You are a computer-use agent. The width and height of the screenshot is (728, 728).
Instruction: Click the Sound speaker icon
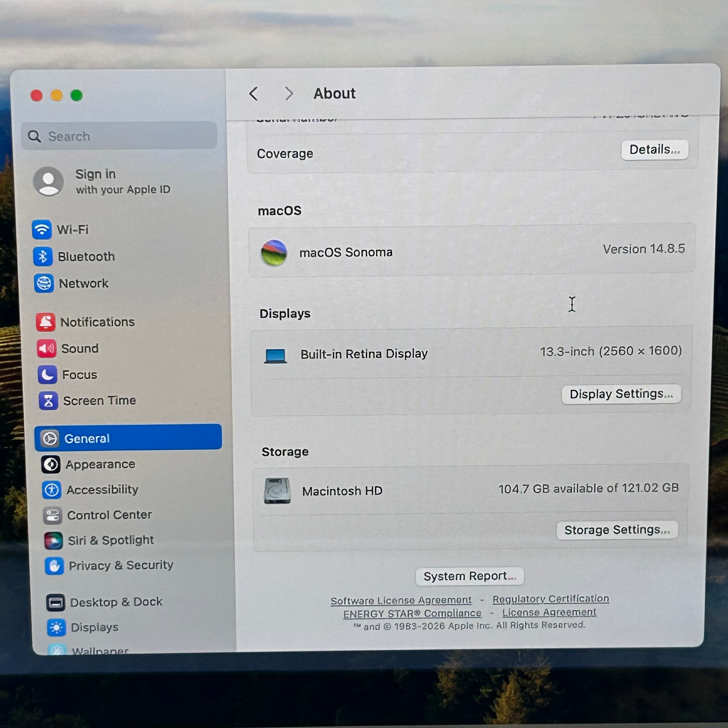tap(47, 349)
